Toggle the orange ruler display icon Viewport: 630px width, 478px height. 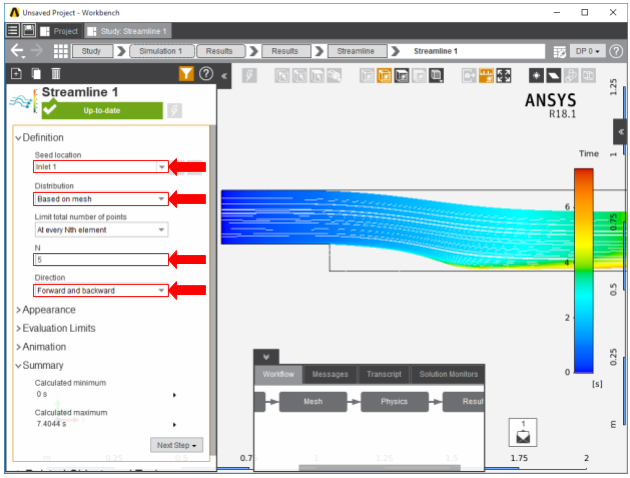[x=486, y=76]
